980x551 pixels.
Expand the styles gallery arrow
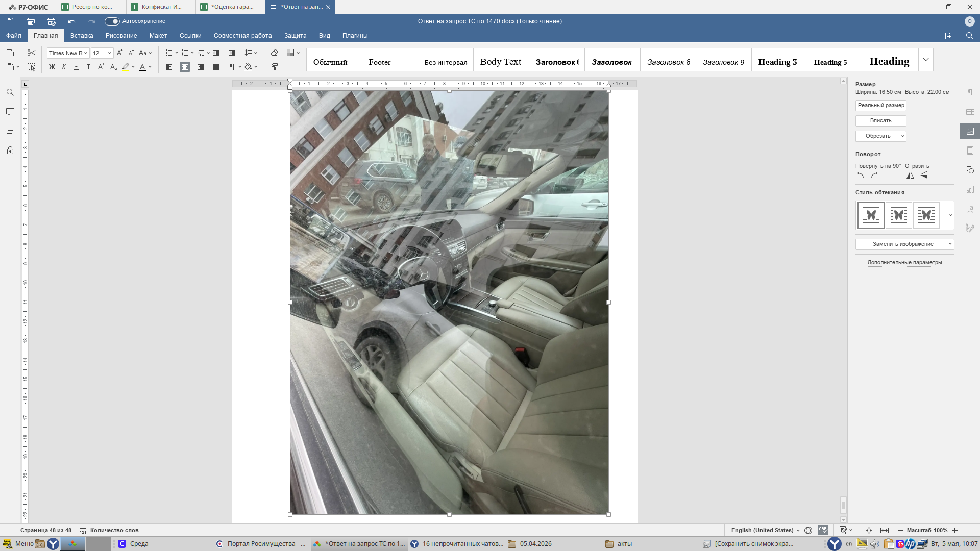tap(925, 60)
